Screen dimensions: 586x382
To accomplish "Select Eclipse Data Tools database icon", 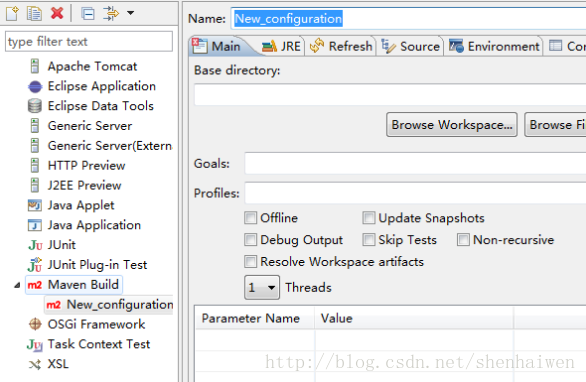I will (x=35, y=106).
